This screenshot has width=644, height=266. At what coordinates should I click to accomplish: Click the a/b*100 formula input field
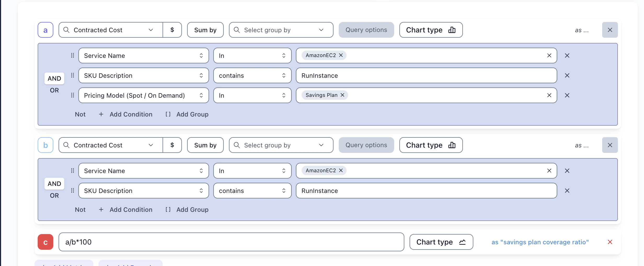click(x=231, y=242)
